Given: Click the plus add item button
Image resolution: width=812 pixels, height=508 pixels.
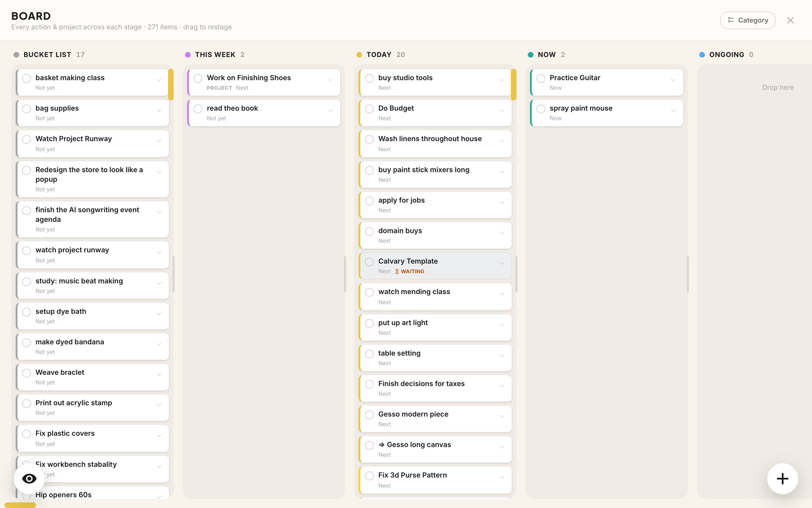Looking at the screenshot, I should coord(782,478).
